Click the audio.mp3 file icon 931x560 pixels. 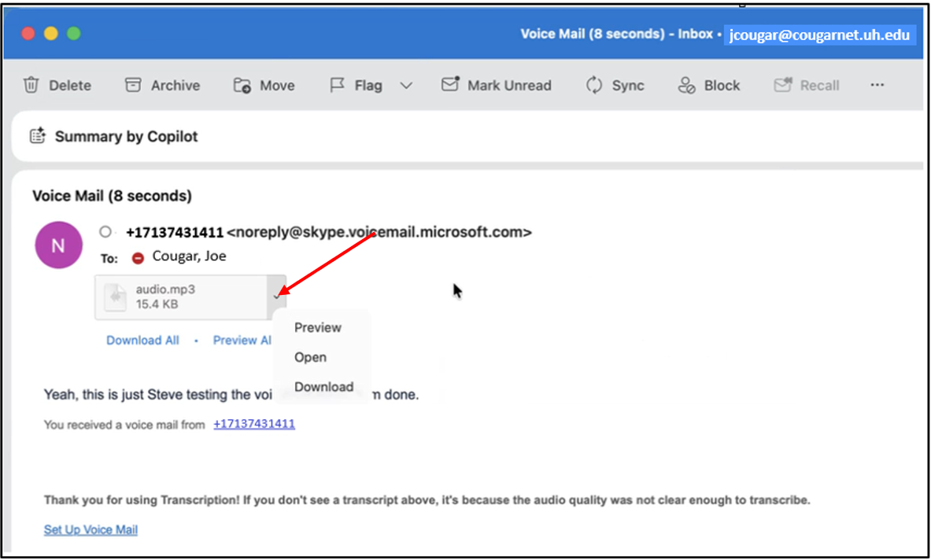click(115, 297)
